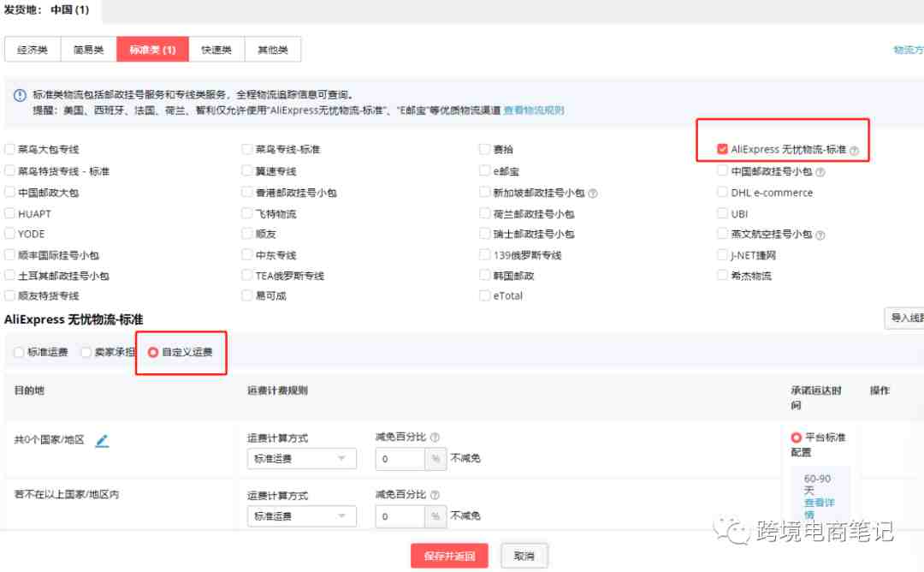Click the info icon before the 标准类物流 notice
This screenshot has width=924, height=572.
tap(20, 95)
